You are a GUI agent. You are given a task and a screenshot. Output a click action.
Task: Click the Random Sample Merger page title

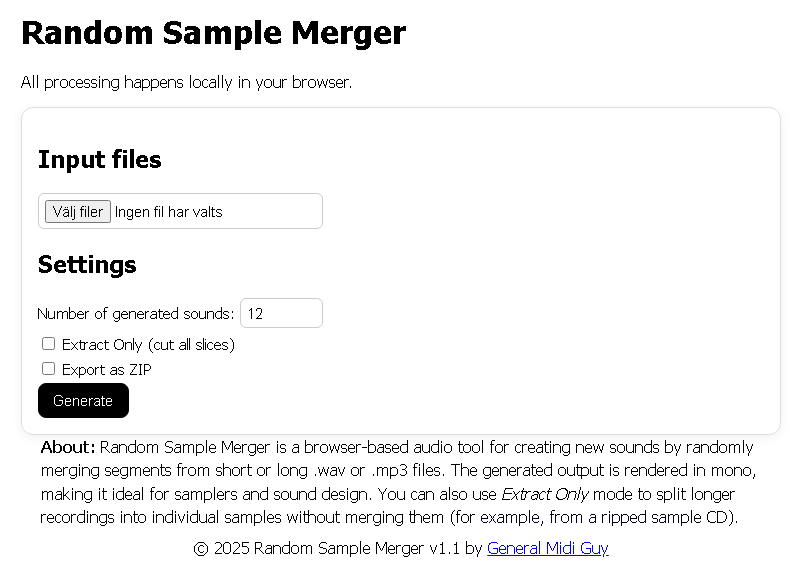point(213,33)
